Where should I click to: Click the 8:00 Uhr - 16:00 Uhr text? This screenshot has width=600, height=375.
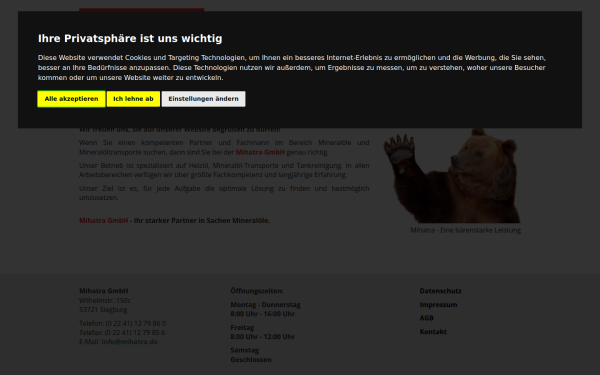(262, 314)
